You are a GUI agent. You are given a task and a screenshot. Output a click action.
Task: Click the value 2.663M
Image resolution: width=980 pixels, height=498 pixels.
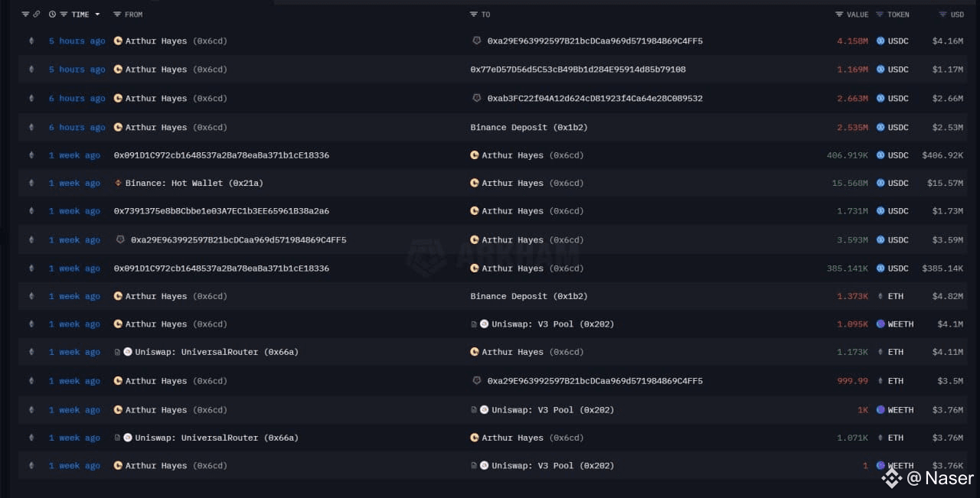[x=853, y=99]
